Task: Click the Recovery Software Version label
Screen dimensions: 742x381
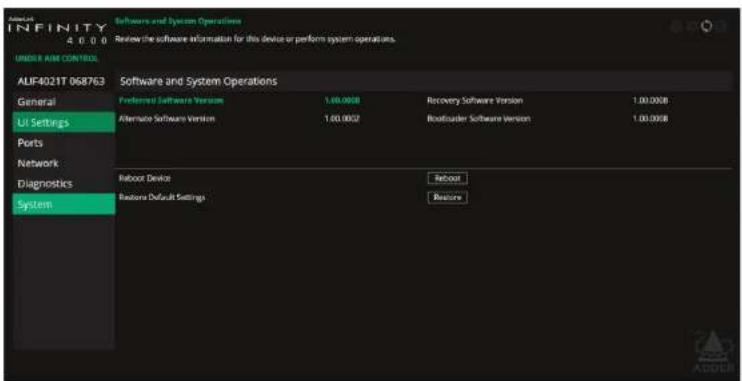Action: point(475,100)
